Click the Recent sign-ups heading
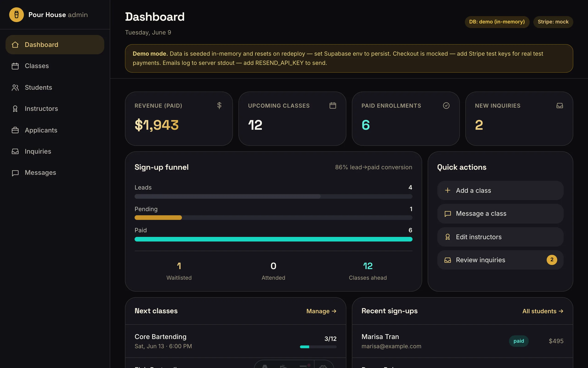Viewport: 588px width, 368px height. coord(390,311)
